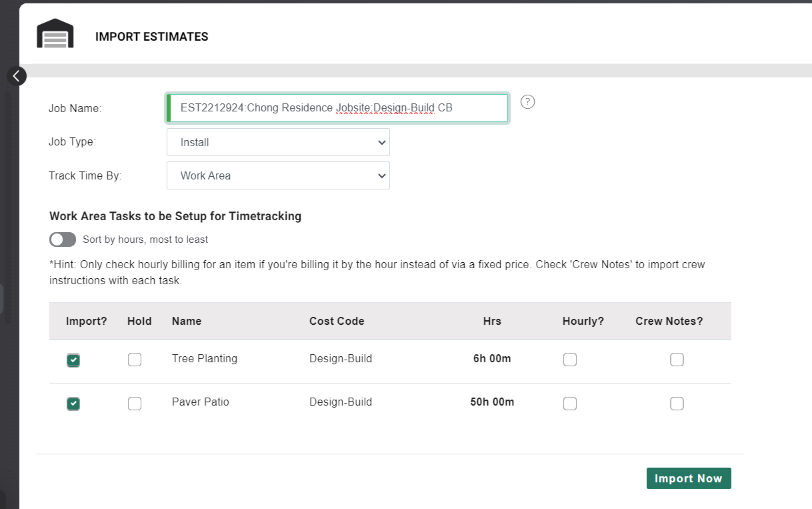
Task: Check Crew Notes for Paver Patio
Action: tap(677, 404)
